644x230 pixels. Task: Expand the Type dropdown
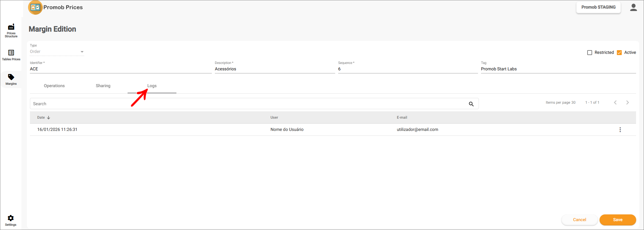pyautogui.click(x=57, y=52)
